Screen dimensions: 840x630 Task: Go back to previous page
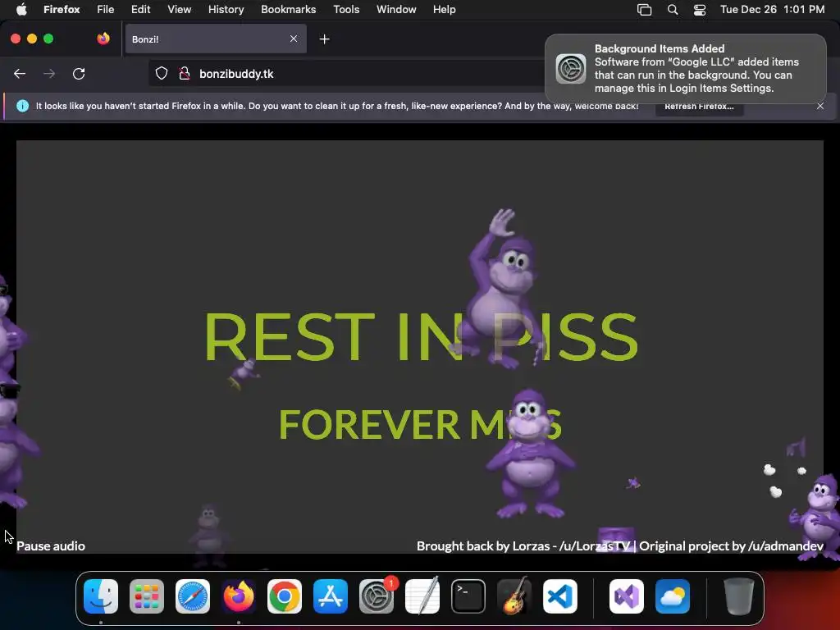click(20, 74)
